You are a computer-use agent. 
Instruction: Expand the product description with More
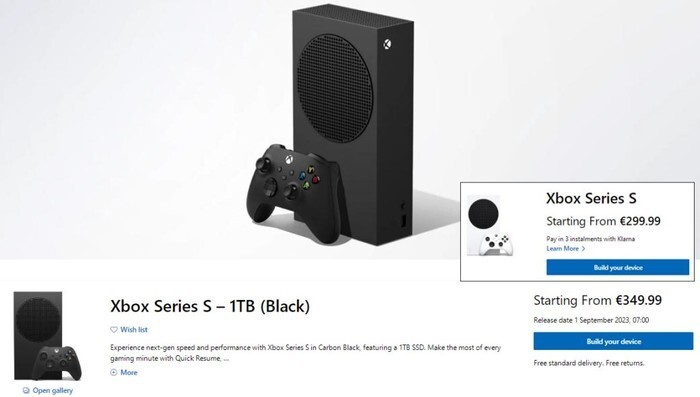pyautogui.click(x=124, y=372)
